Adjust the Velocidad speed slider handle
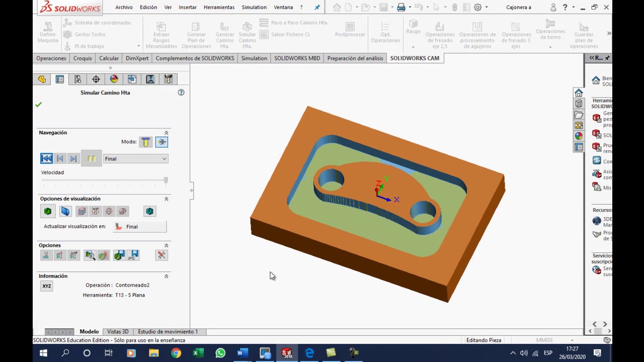Image resolution: width=644 pixels, height=362 pixels. tap(166, 180)
